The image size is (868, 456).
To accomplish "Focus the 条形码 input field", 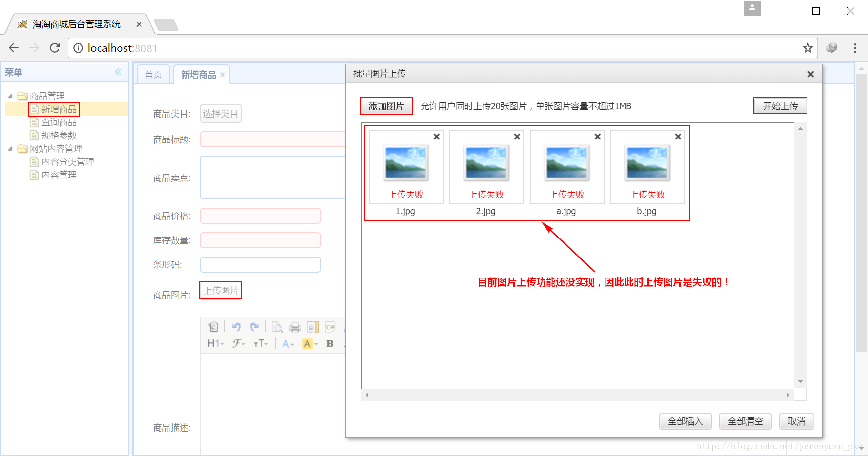I will (260, 265).
